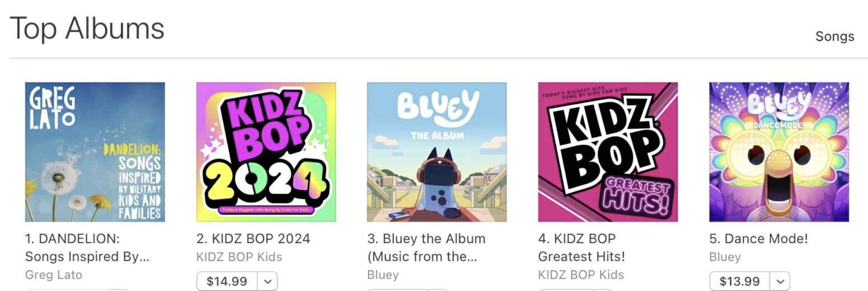This screenshot has width=868, height=291.
Task: Visit the Bluey artist link under Bluey the Album
Action: point(383,275)
